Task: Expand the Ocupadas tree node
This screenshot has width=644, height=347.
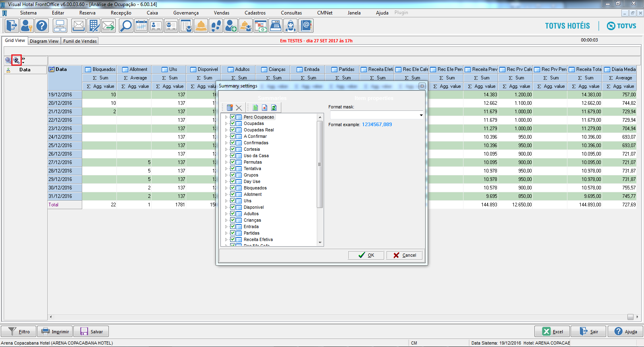Action: (x=226, y=124)
